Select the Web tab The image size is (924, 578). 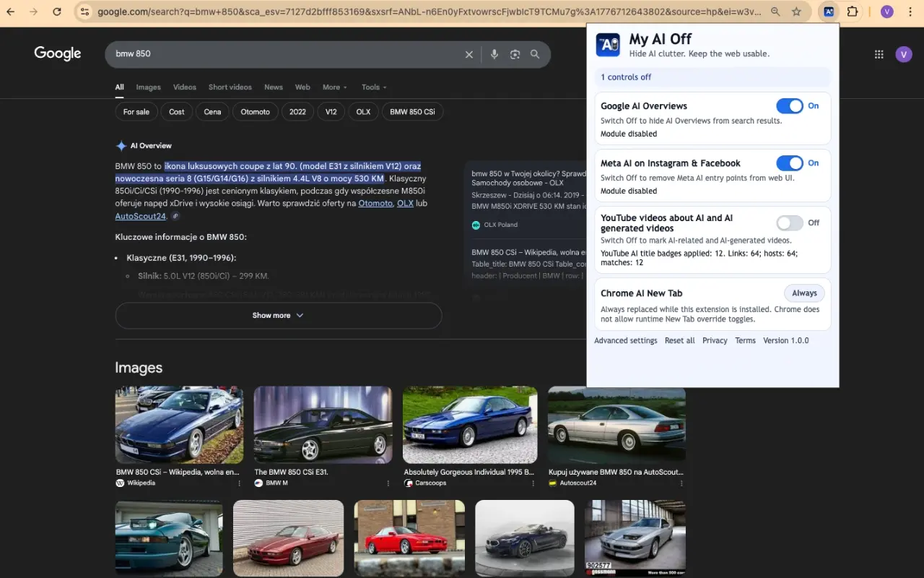(x=302, y=87)
